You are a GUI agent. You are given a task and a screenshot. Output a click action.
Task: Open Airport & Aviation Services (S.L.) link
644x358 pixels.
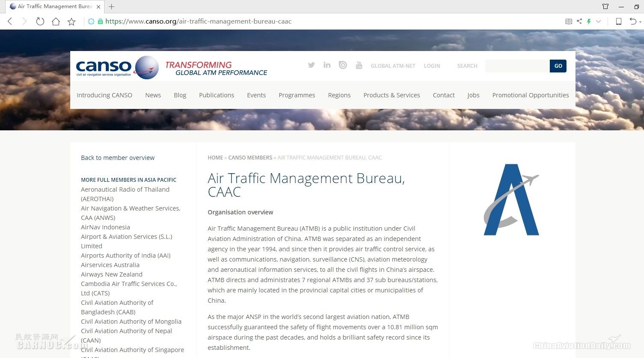click(x=126, y=241)
